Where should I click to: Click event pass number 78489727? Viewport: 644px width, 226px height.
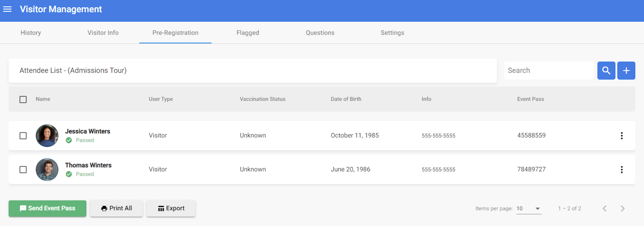click(x=531, y=169)
